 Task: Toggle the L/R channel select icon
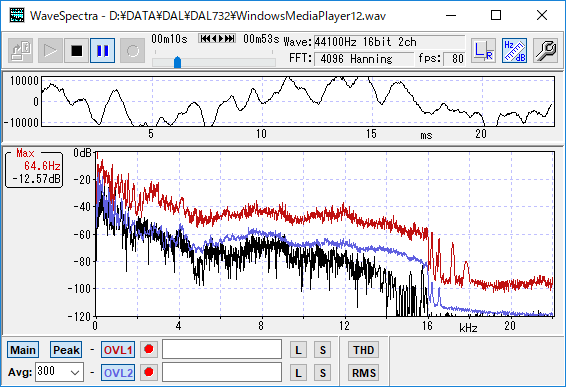pos(483,51)
